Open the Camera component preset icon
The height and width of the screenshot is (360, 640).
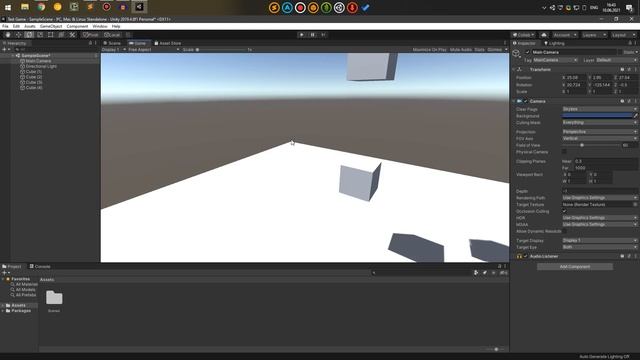629,101
